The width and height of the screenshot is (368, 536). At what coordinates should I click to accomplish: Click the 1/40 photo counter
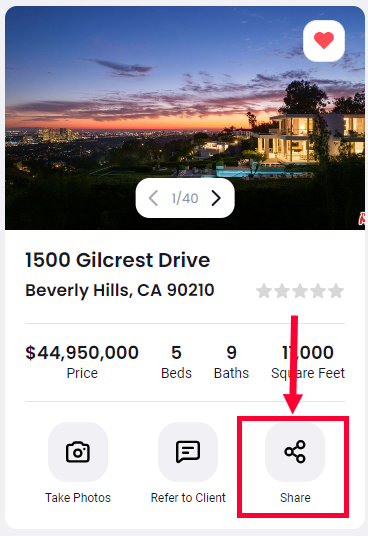(185, 198)
